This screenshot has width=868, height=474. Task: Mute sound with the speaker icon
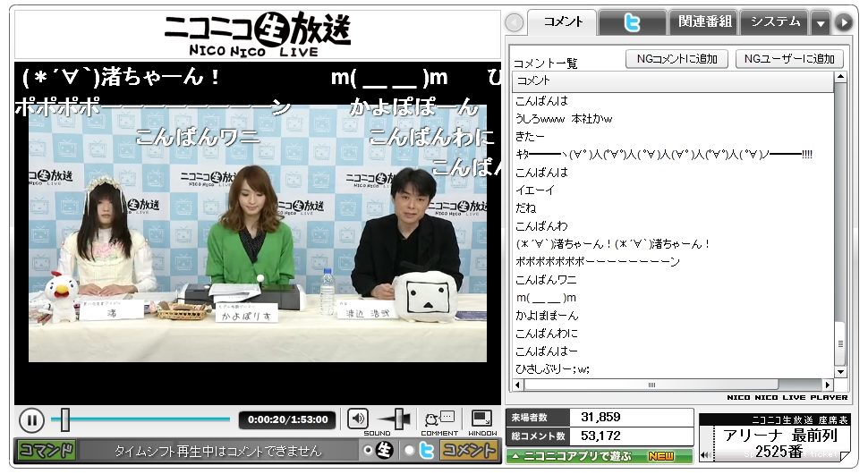358,419
